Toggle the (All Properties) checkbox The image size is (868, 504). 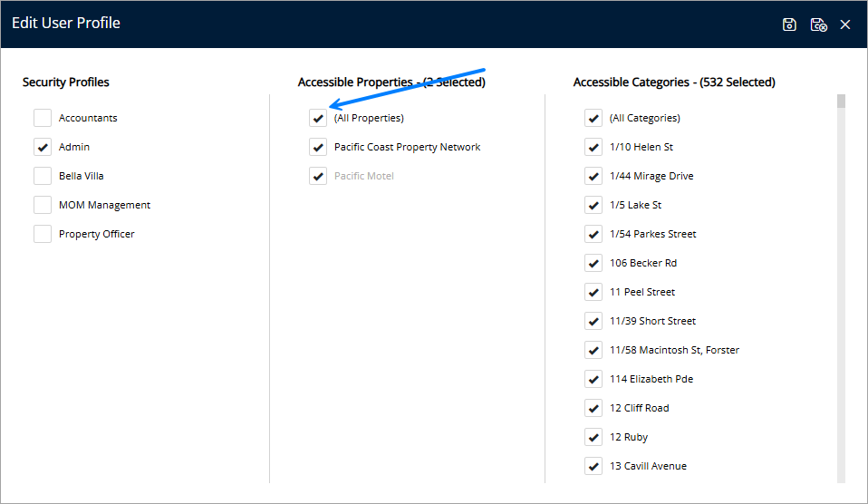(x=318, y=118)
